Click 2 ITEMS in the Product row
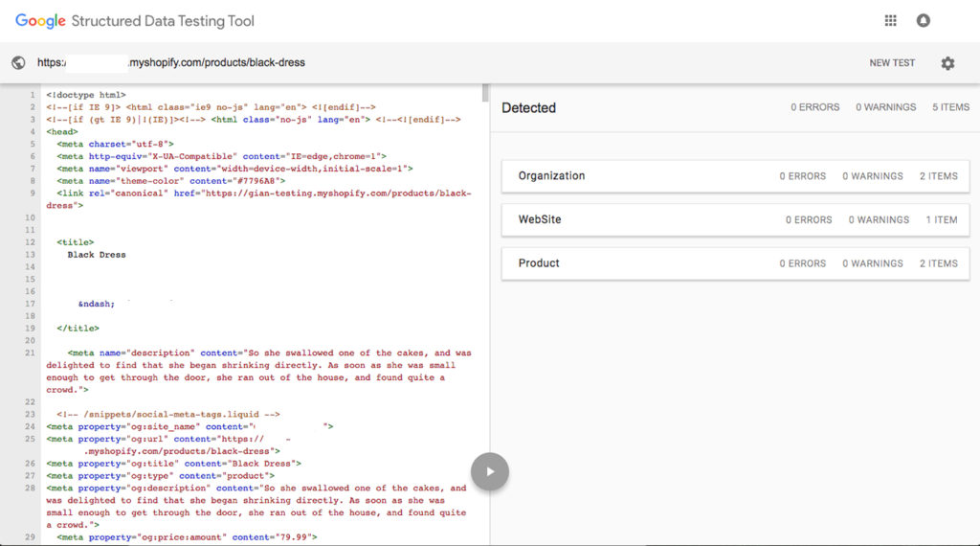The image size is (980, 546). pos(938,264)
